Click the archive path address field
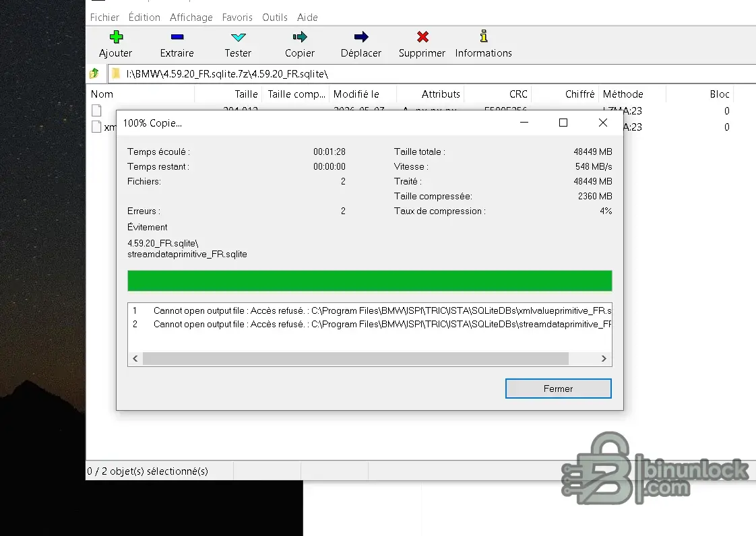The height and width of the screenshot is (536, 756). pos(431,74)
